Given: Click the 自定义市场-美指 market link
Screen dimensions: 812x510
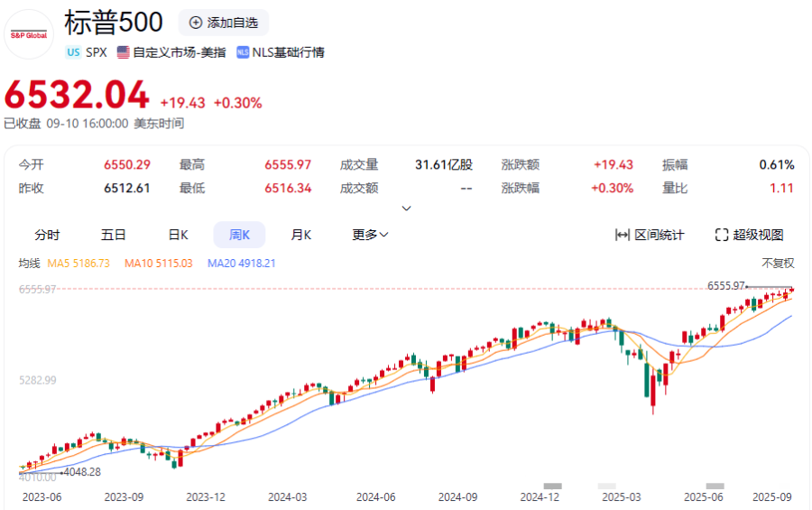Looking at the screenshot, I should pyautogui.click(x=179, y=52).
